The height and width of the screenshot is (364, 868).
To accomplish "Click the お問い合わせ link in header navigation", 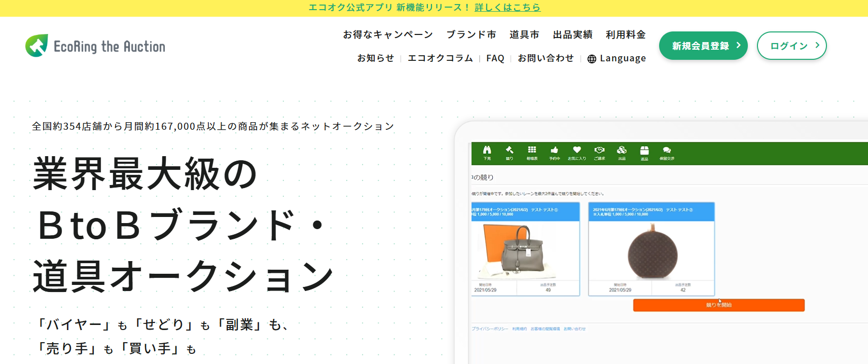I will (546, 58).
